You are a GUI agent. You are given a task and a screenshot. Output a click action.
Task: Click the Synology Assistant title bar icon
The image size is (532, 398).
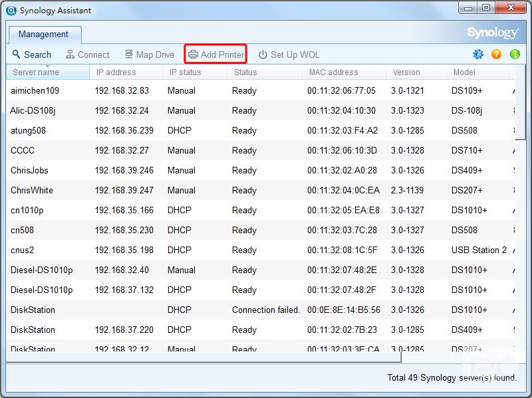pyautogui.click(x=11, y=11)
